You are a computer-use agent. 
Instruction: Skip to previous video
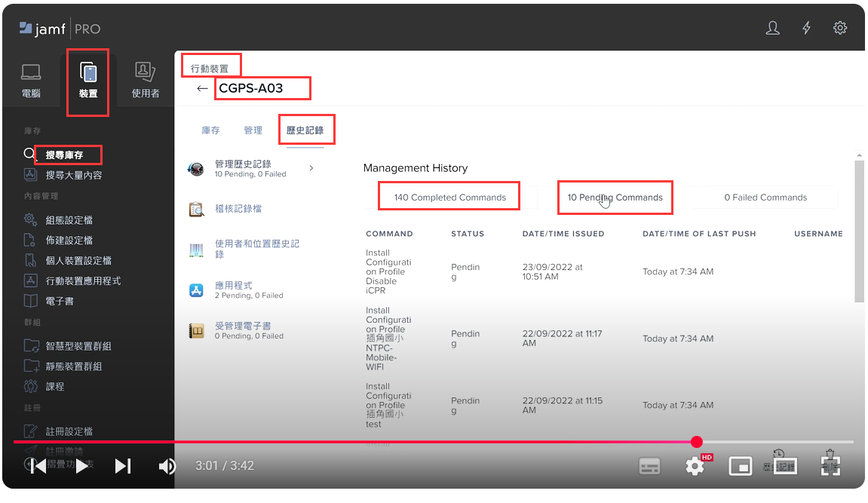[38, 466]
